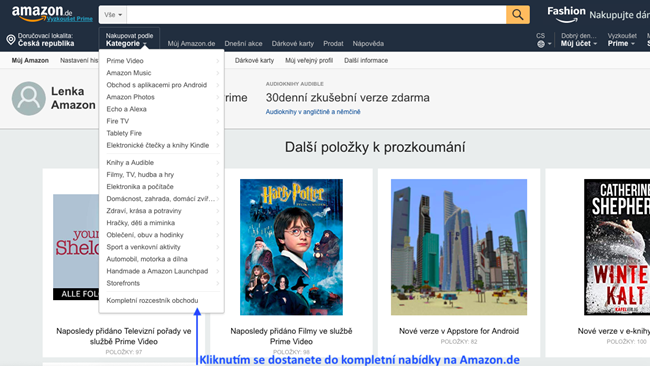650x366 pixels.
Task: Choose Elektronika a počítače category
Action: coord(140,187)
